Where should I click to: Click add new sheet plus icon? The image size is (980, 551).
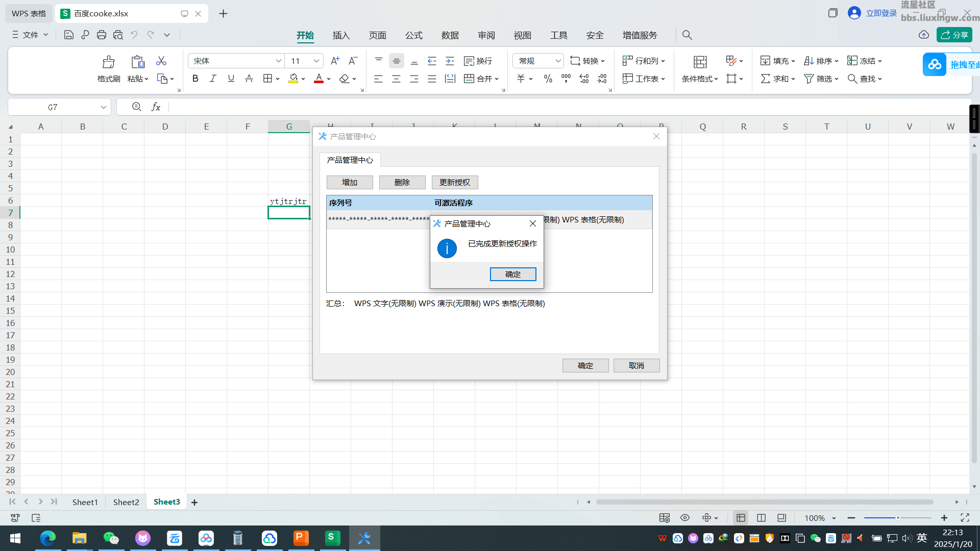(x=194, y=503)
